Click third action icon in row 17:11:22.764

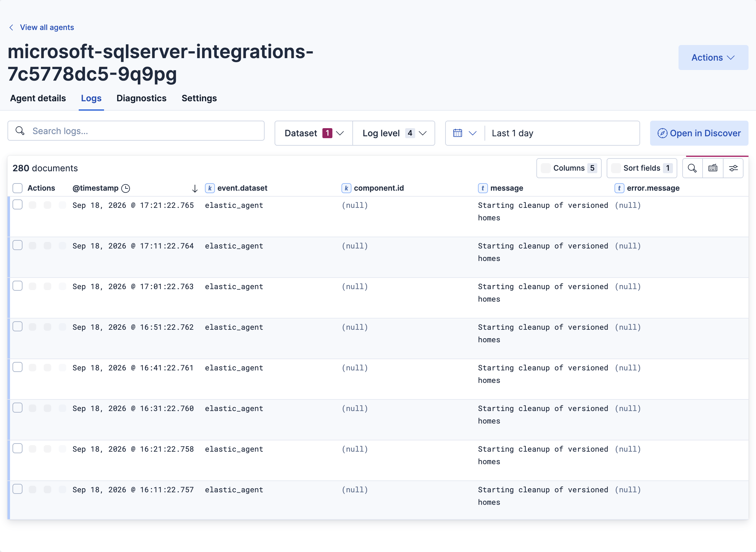click(x=62, y=246)
